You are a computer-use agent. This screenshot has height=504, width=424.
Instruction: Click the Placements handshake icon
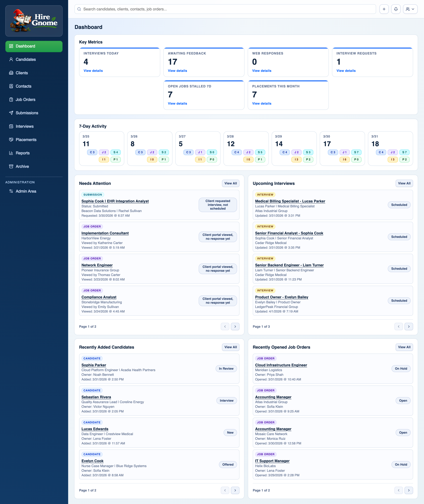[11, 140]
